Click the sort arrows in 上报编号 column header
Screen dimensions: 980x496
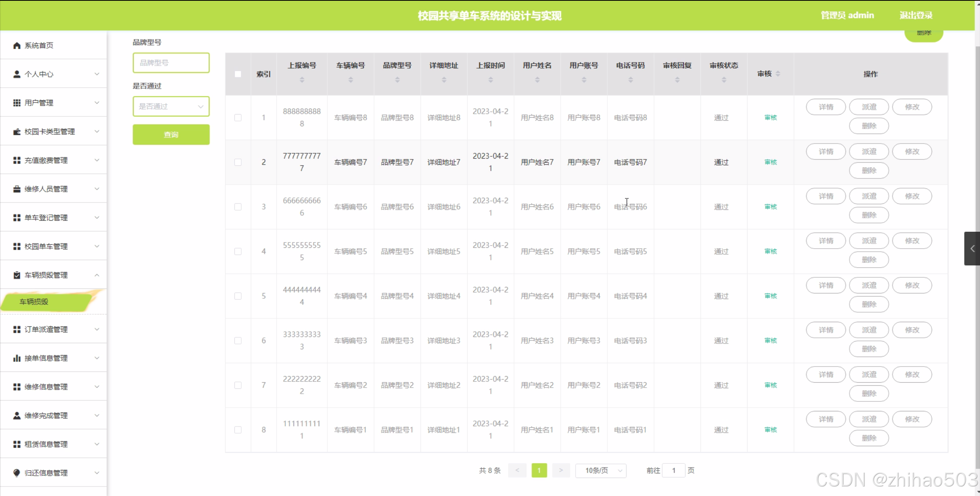(x=302, y=80)
